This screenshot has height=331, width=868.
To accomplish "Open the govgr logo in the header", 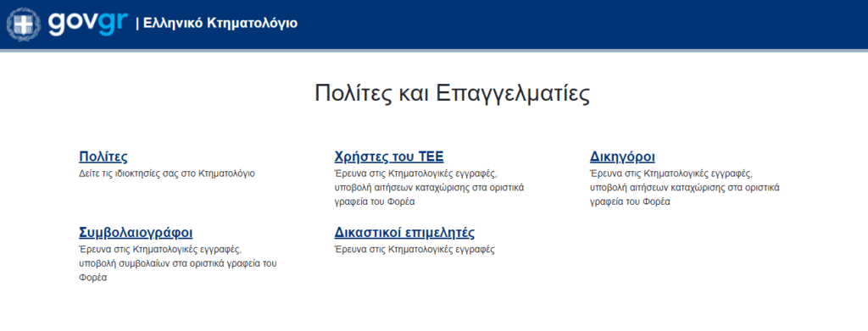I will click(x=88, y=24).
